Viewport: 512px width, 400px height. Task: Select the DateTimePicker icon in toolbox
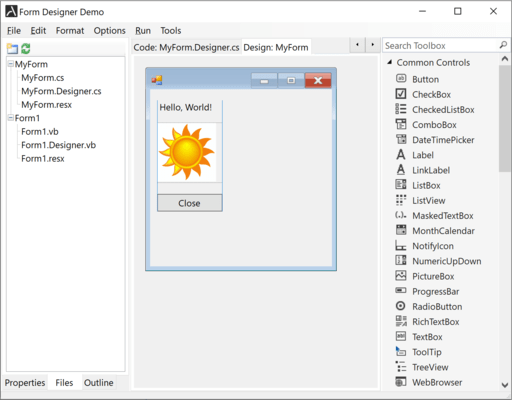pyautogui.click(x=401, y=139)
